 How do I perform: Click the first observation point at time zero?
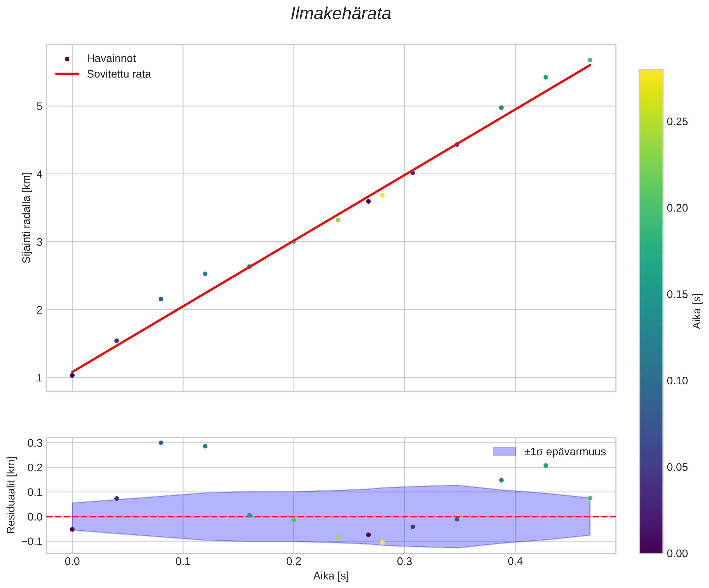pos(72,375)
